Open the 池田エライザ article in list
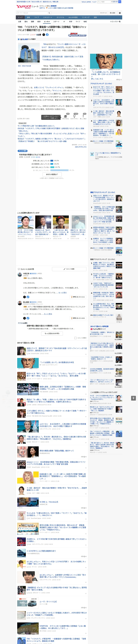 [x=57, y=349]
